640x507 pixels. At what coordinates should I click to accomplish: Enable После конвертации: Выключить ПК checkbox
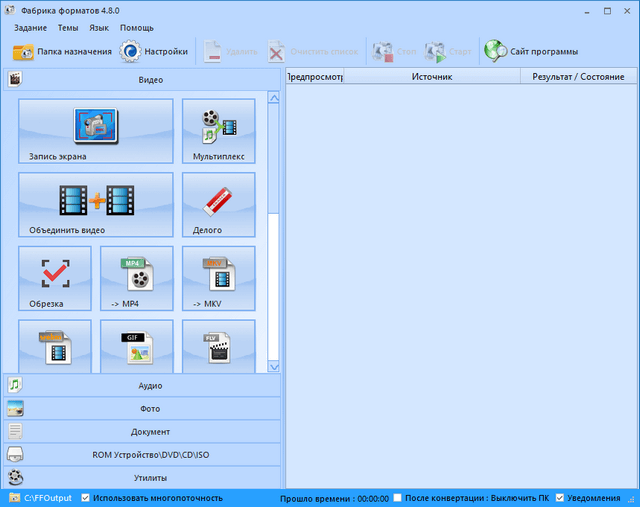398,498
